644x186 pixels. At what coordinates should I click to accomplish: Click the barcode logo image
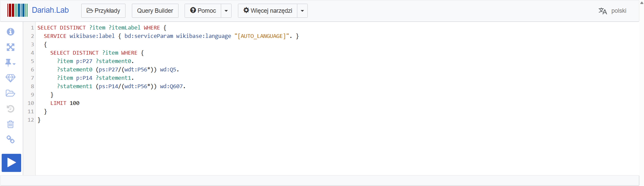[x=17, y=10]
